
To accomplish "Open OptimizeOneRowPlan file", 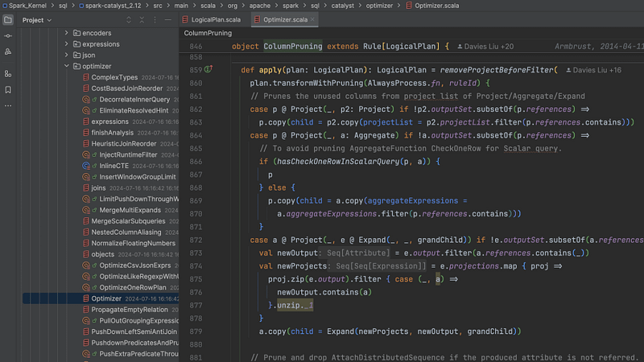I will pos(133,287).
